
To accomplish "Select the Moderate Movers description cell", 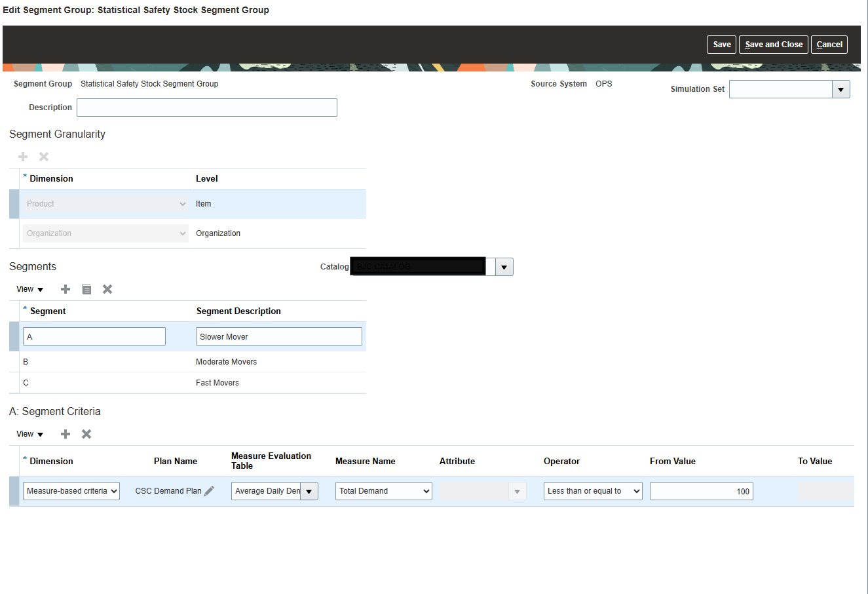I will coord(227,362).
